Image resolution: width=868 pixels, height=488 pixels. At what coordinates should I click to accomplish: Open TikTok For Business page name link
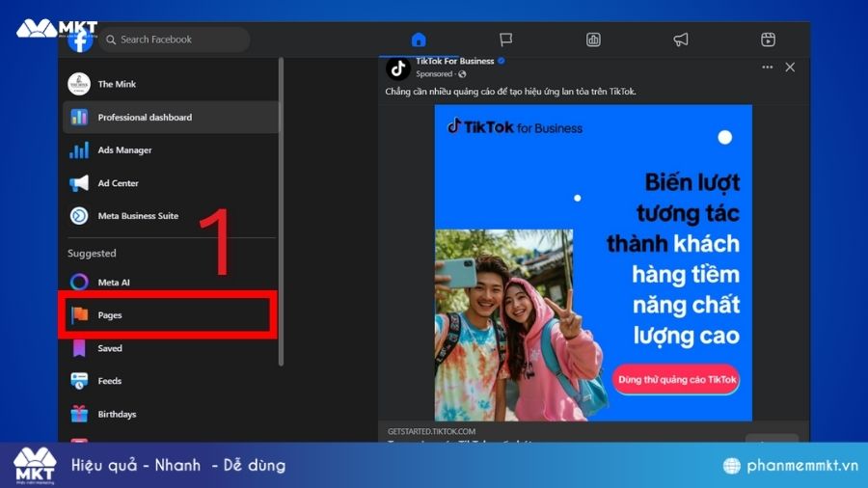pos(455,62)
